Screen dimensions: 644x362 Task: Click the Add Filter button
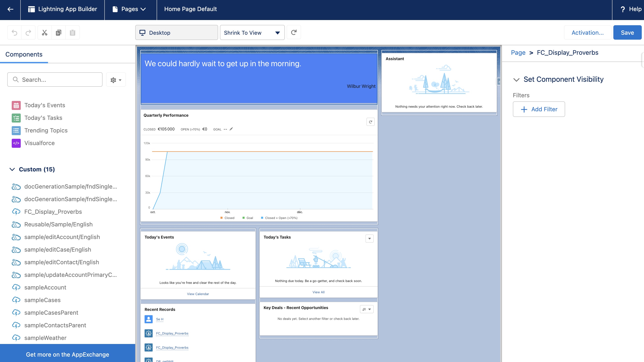pyautogui.click(x=539, y=109)
